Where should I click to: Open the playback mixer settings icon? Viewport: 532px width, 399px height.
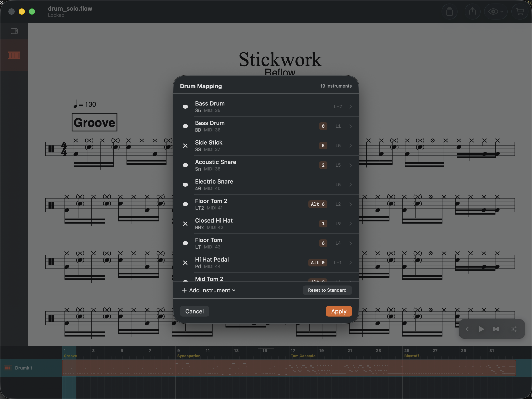[x=514, y=329]
